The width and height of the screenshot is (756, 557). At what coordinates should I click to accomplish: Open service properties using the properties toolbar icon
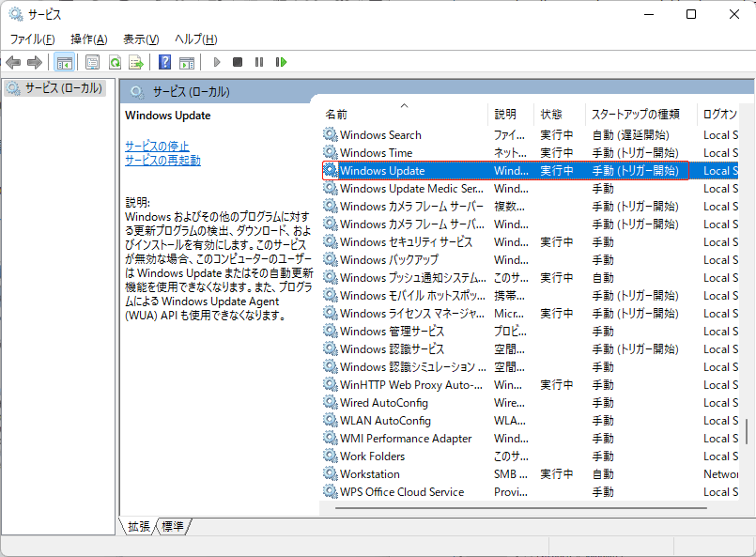[91, 62]
